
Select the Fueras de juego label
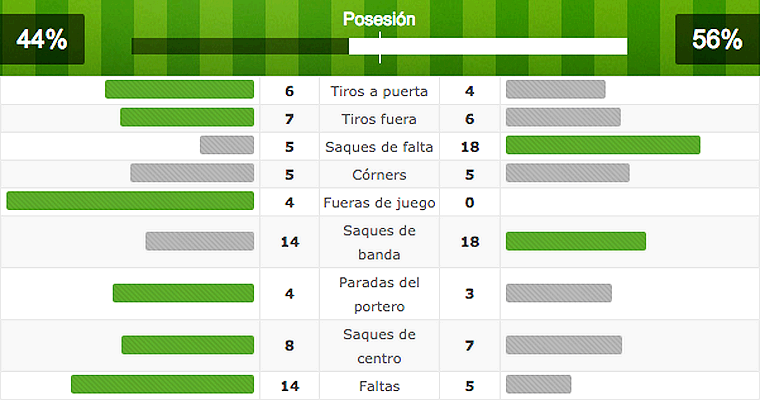pos(379,202)
